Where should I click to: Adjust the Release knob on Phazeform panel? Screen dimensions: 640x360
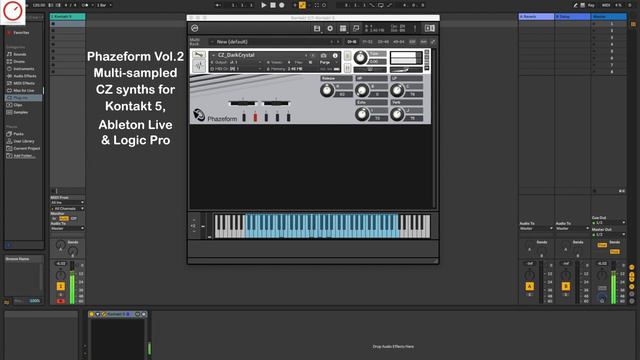click(x=327, y=90)
